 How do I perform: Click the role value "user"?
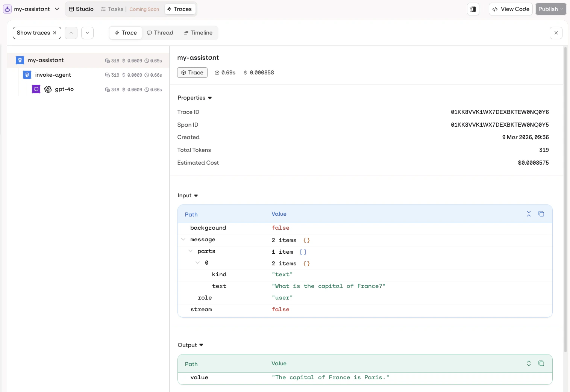[x=282, y=298]
